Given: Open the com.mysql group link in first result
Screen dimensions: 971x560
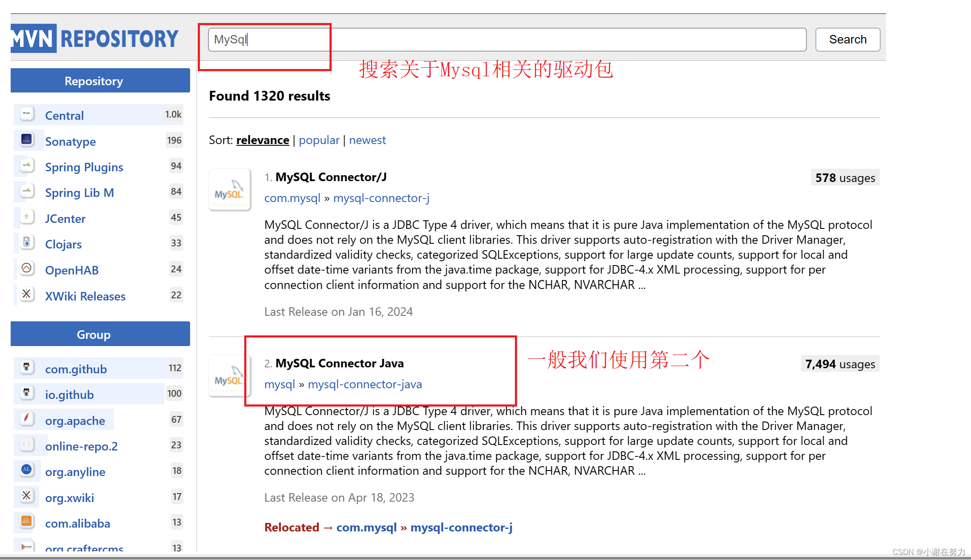Looking at the screenshot, I should [292, 198].
